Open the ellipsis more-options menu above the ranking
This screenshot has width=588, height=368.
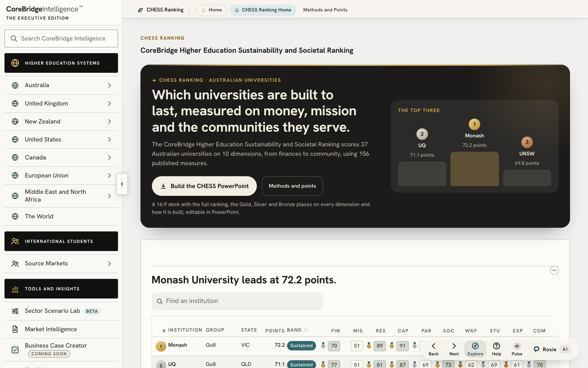click(x=554, y=270)
